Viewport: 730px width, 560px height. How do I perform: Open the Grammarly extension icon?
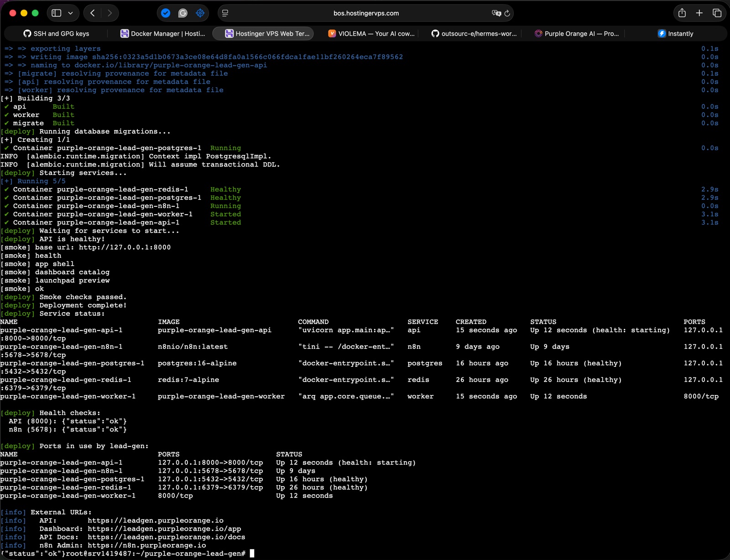183,13
